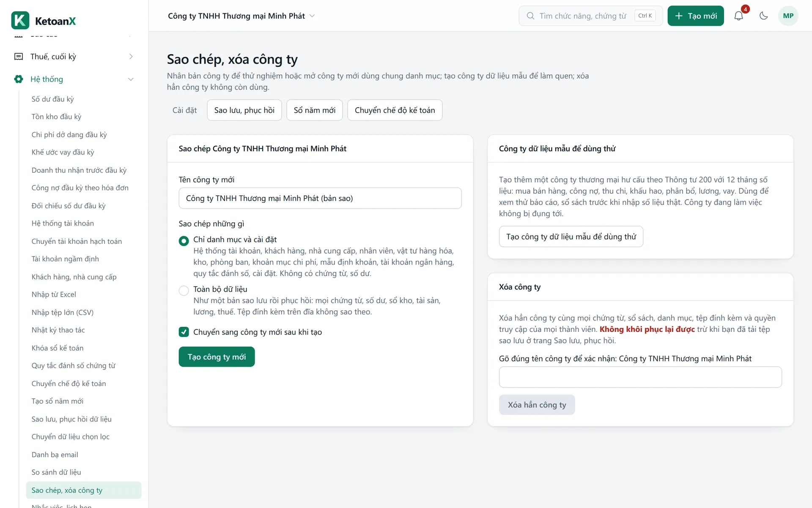The height and width of the screenshot is (508, 812).
Task: Open Nhật ký thao tác sidebar item
Action: point(83,330)
